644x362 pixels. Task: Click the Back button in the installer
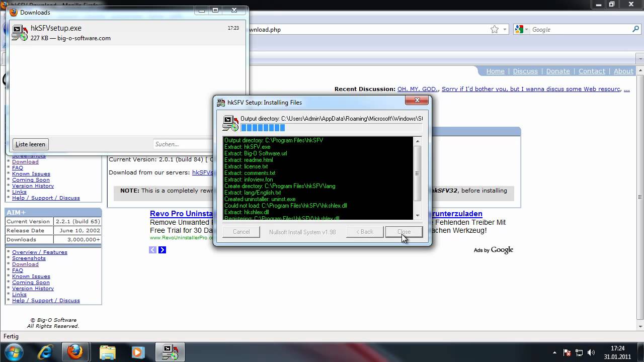point(365,232)
